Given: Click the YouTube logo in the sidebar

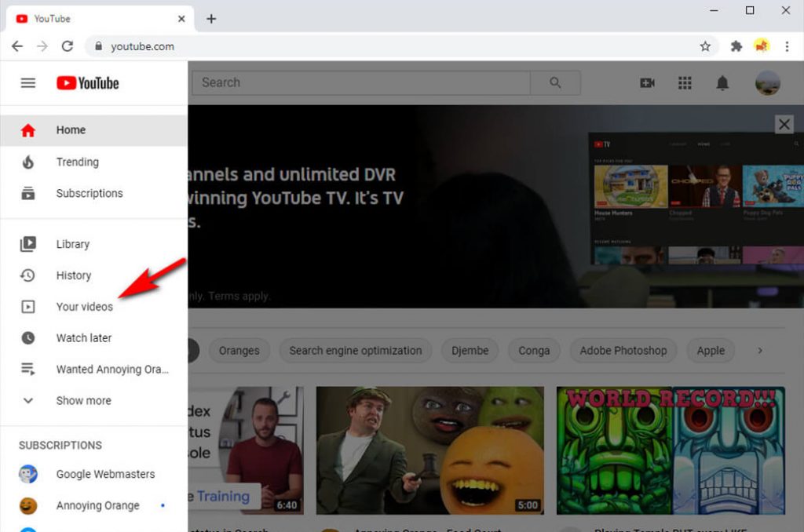Looking at the screenshot, I should point(88,83).
